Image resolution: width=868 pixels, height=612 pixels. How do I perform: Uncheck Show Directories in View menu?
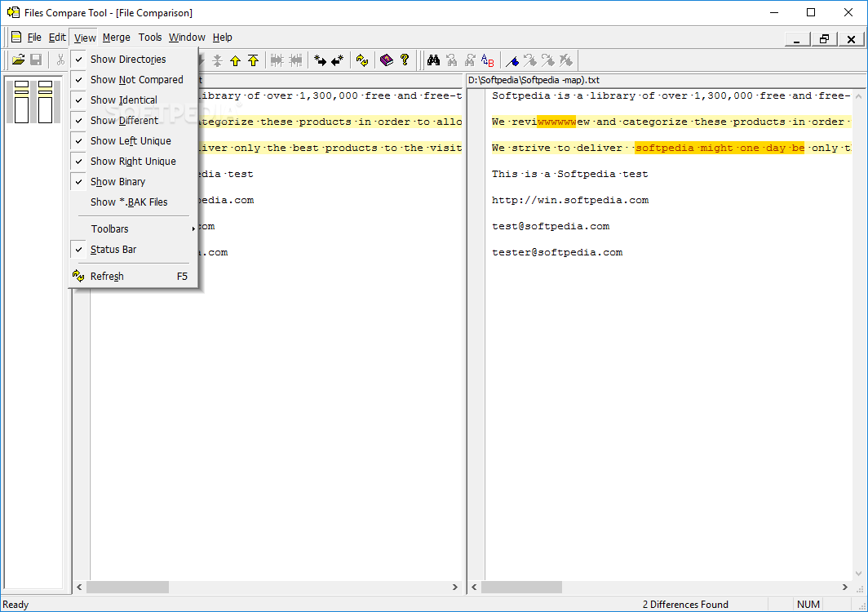(x=134, y=60)
